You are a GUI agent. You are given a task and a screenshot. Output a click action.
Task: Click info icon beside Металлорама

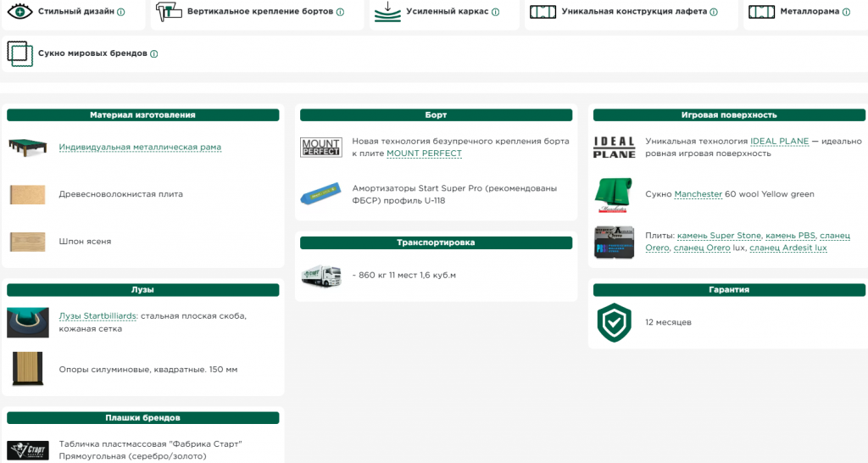pyautogui.click(x=847, y=12)
